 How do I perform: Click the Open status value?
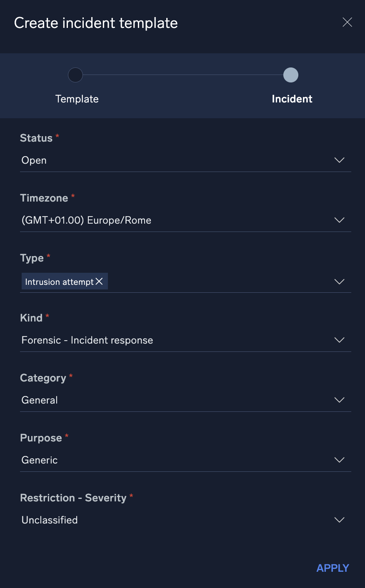(x=34, y=160)
